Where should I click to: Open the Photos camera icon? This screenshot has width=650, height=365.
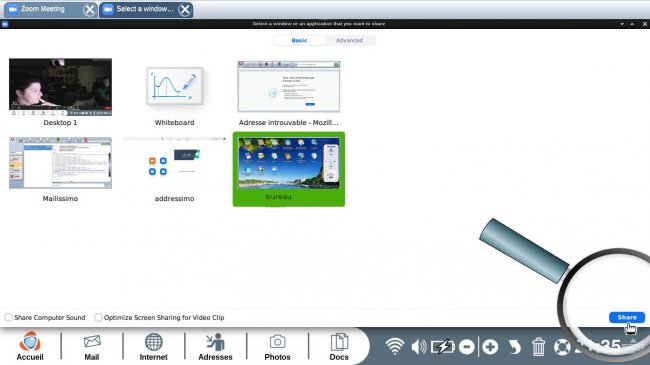(277, 346)
